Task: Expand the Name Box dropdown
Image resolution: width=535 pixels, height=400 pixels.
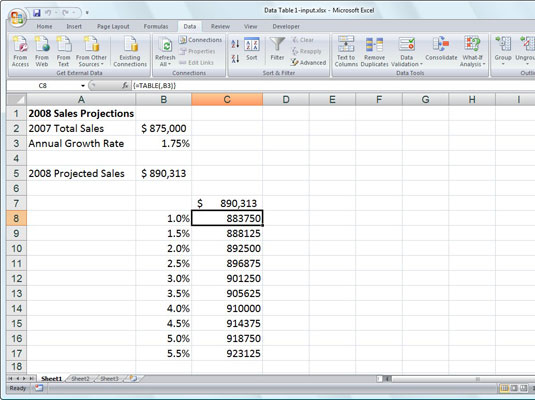Action: coord(83,86)
